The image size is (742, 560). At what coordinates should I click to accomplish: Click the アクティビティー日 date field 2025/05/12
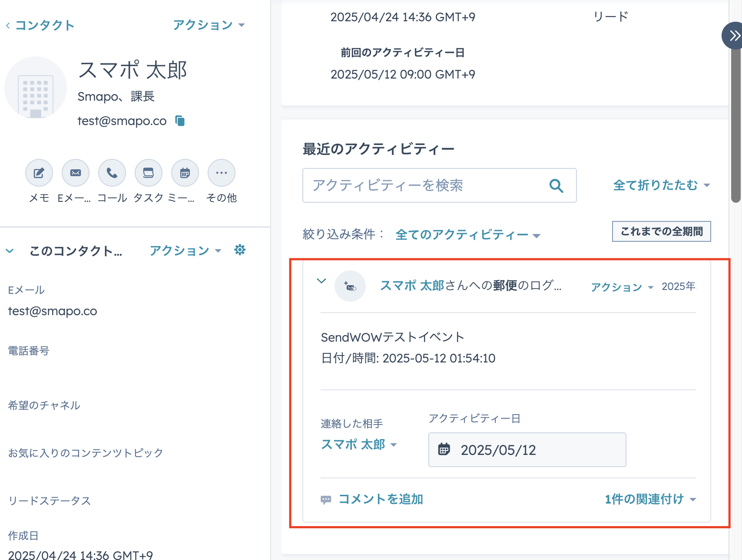527,450
